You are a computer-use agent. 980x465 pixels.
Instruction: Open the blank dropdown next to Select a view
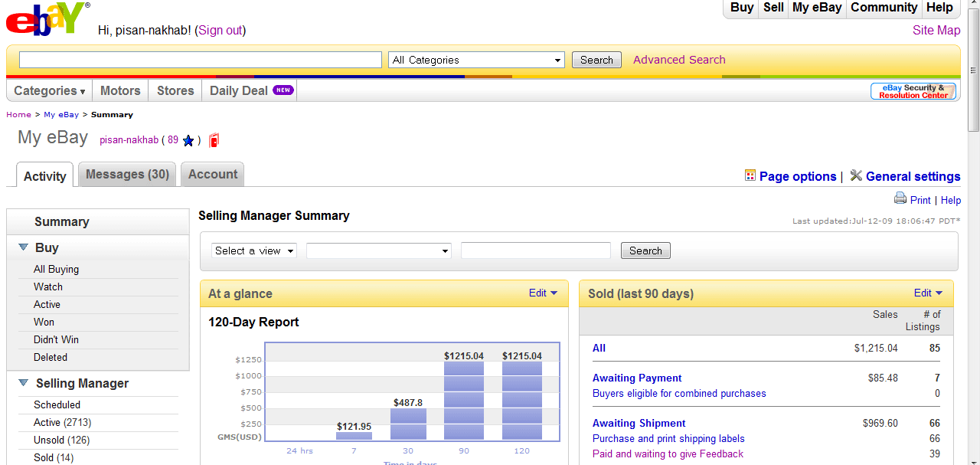point(379,251)
